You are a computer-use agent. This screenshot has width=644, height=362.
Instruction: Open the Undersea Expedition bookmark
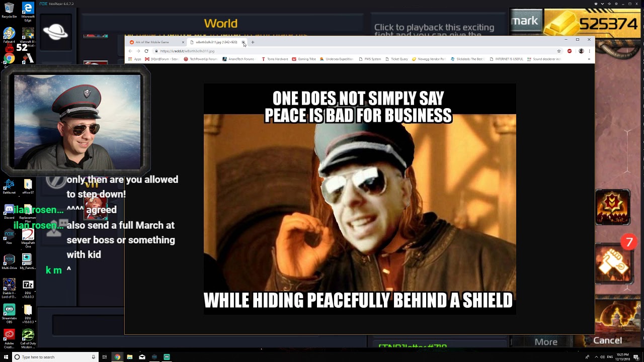pyautogui.click(x=337, y=59)
